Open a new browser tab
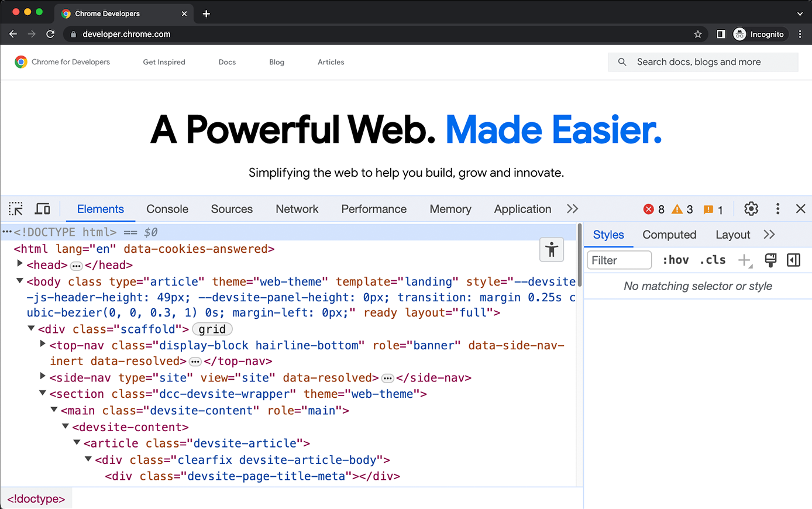The image size is (812, 509). tap(206, 13)
